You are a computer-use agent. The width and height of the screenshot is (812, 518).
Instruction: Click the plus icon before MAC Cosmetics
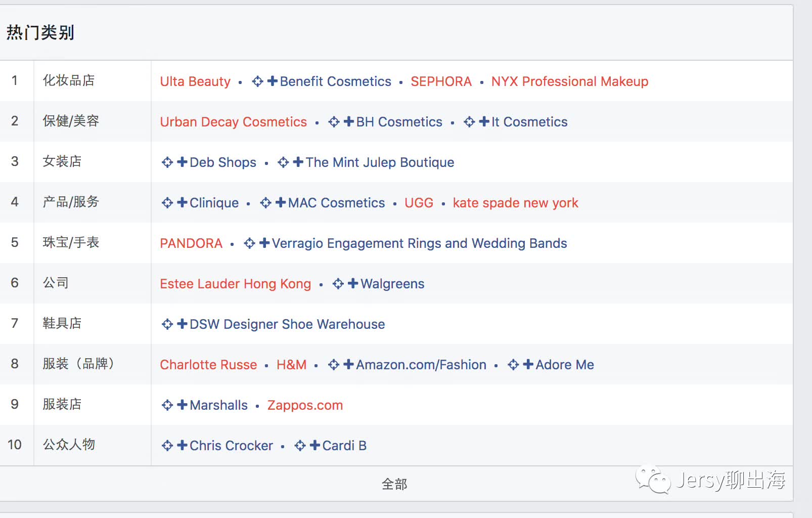point(281,202)
